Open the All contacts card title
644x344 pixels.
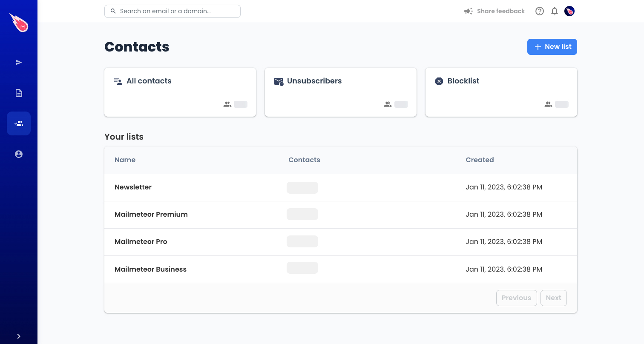pos(149,81)
